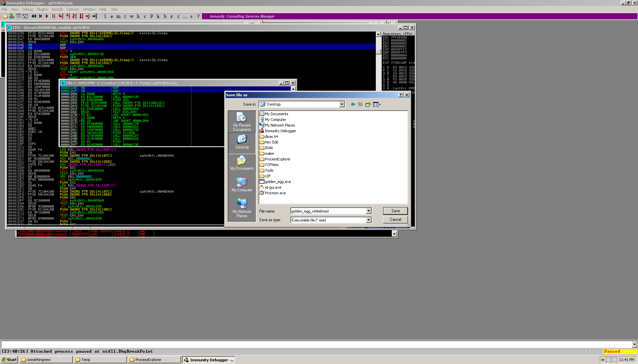This screenshot has width=638, height=364.
Task: Click the File name input field
Action: [x=328, y=211]
